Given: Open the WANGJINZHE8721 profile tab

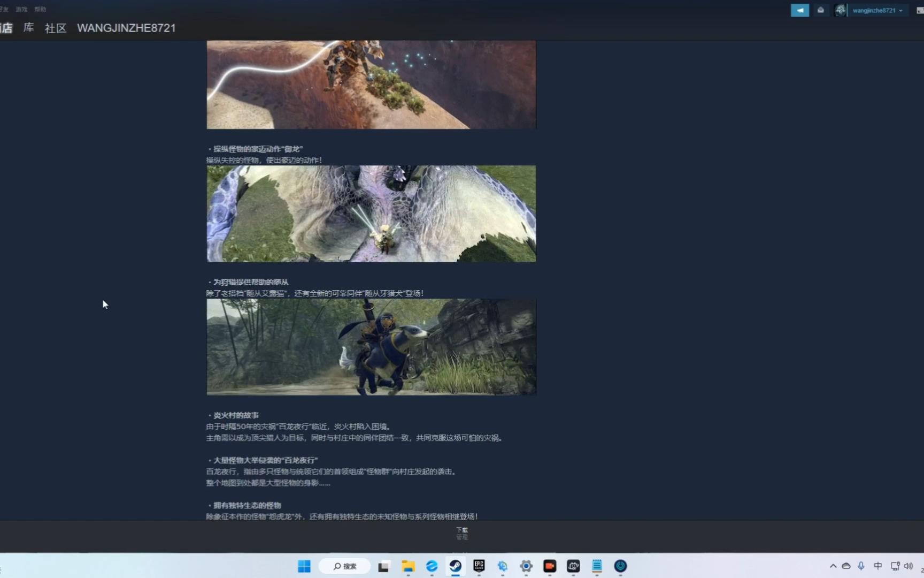Looking at the screenshot, I should tap(126, 28).
